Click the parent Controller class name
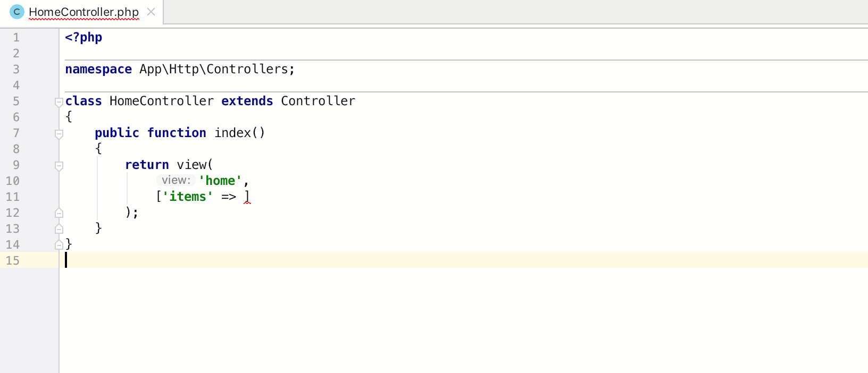Image resolution: width=868 pixels, height=373 pixels. (x=318, y=101)
